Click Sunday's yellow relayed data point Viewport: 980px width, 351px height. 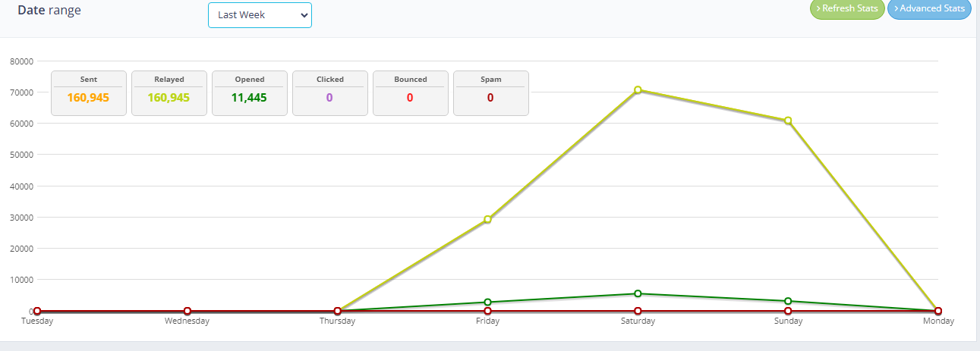pyautogui.click(x=788, y=121)
